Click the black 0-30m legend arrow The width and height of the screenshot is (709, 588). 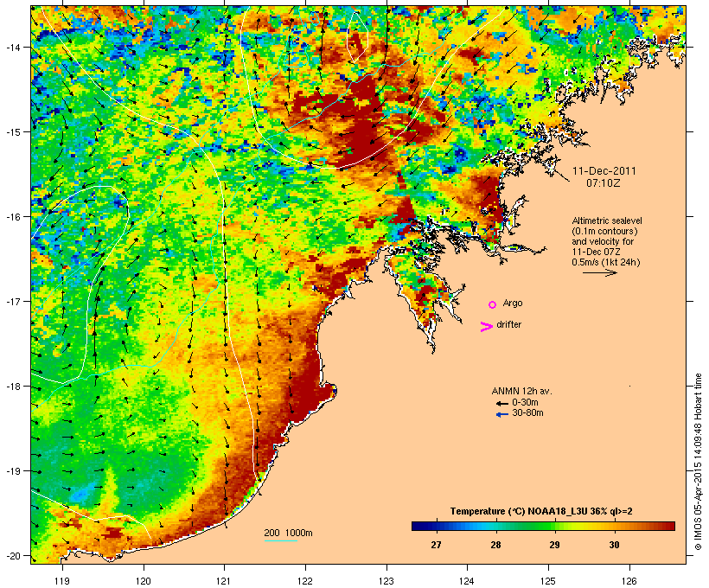tap(501, 404)
